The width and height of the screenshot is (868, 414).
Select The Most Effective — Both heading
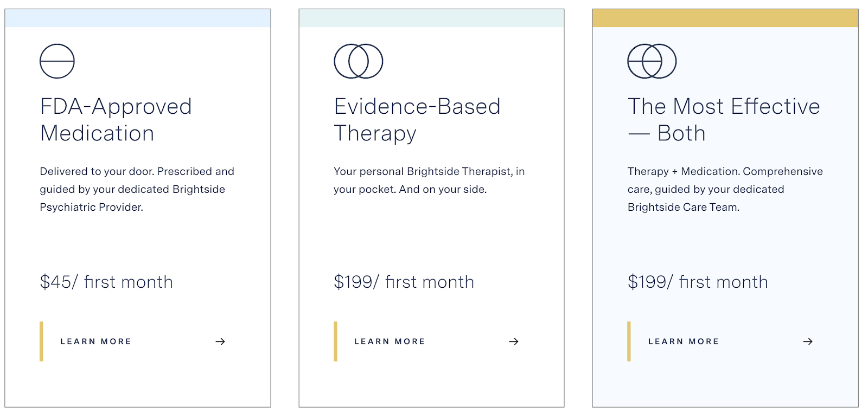723,120
